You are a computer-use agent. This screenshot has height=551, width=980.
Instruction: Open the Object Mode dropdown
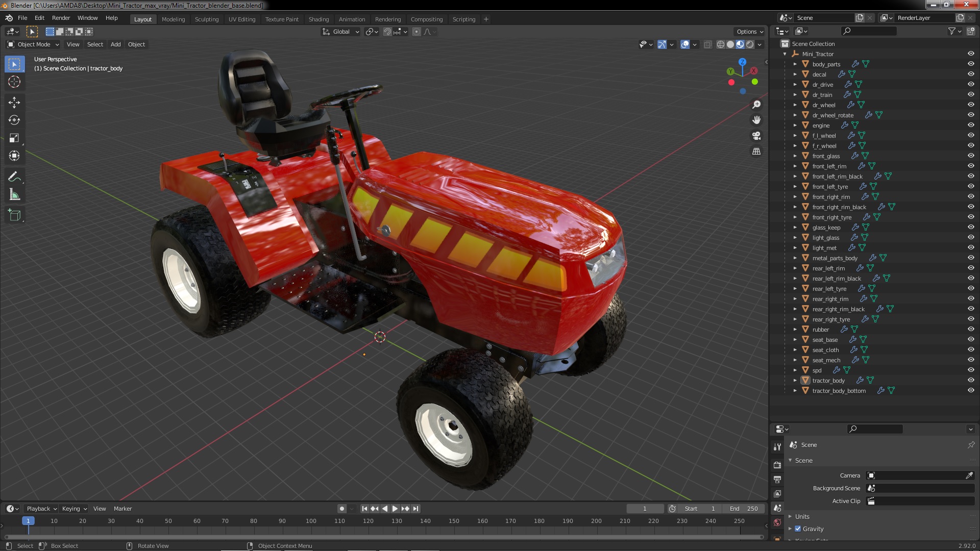pos(34,44)
